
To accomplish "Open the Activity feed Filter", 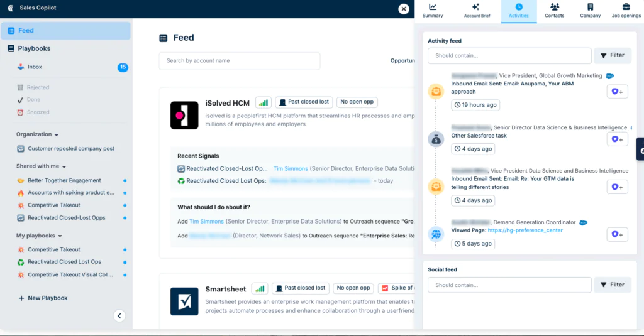I will pos(613,55).
